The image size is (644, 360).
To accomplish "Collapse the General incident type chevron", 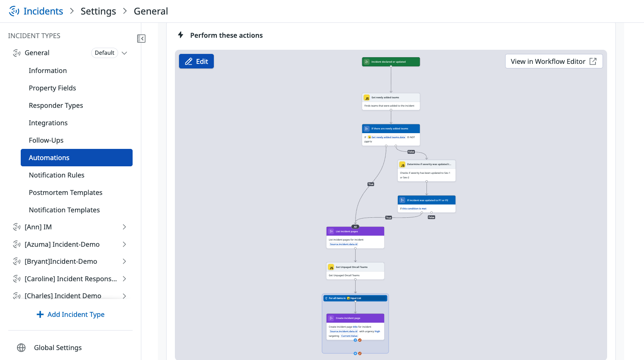I will [x=124, y=53].
